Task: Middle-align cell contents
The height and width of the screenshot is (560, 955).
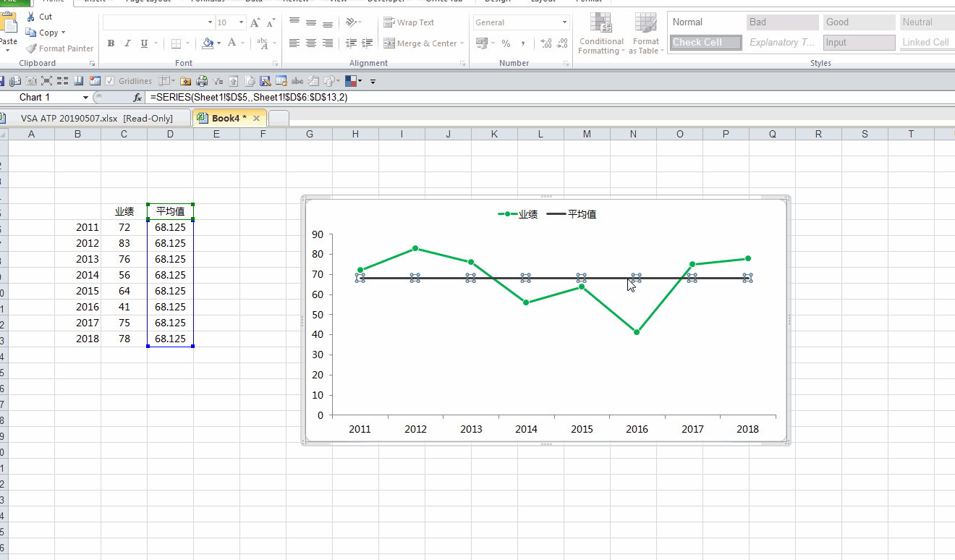Action: (x=311, y=23)
